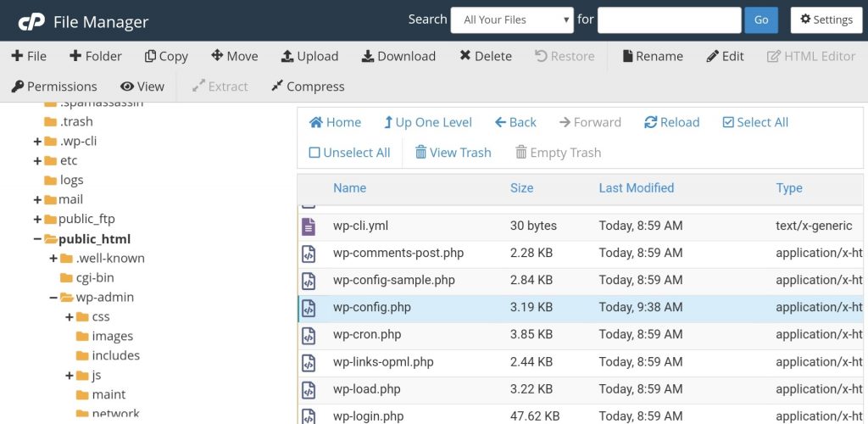Select the wp-config-sample.php file icon
This screenshot has width=868, height=424.
[309, 281]
